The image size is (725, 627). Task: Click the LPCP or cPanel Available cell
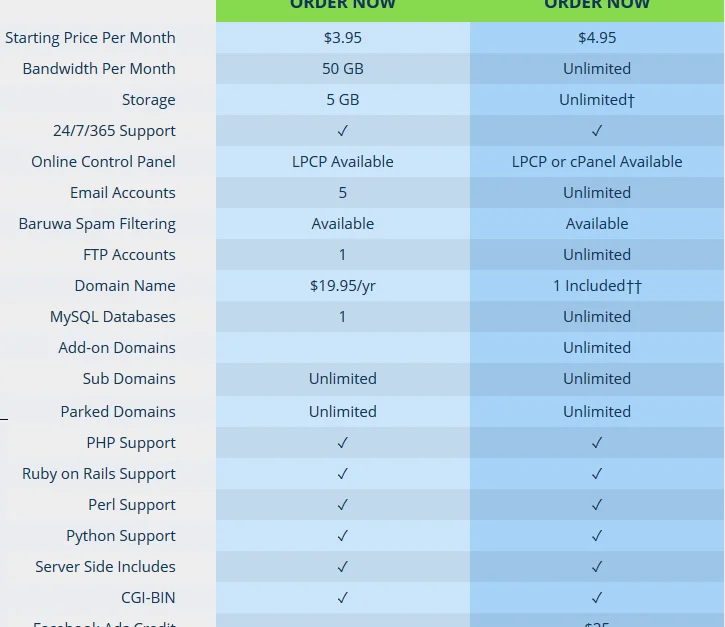click(597, 162)
